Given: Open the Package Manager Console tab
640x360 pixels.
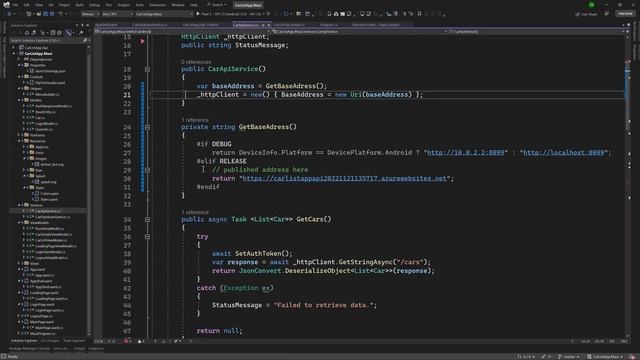Looking at the screenshot, I should (x=29, y=349).
